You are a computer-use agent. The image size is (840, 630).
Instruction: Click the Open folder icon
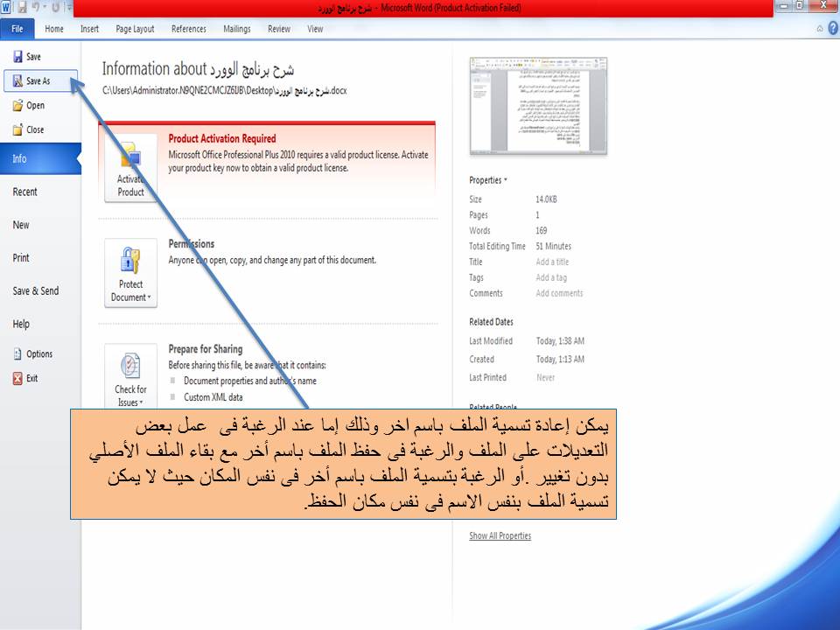tap(17, 105)
